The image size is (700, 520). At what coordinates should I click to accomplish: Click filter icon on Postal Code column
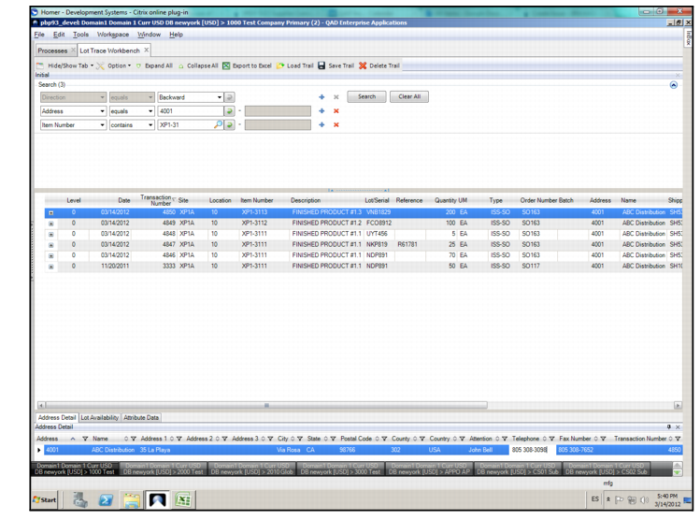coord(384,439)
